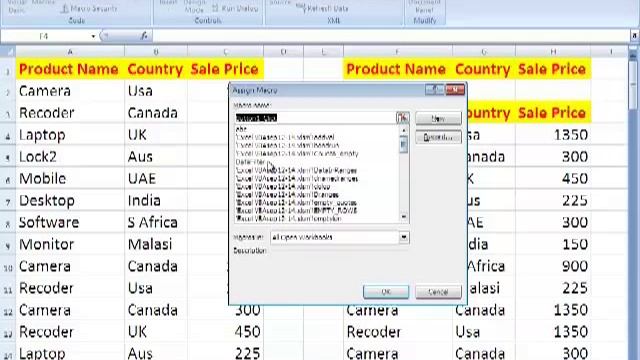Click the macro list scrollbar thumb

[x=404, y=144]
